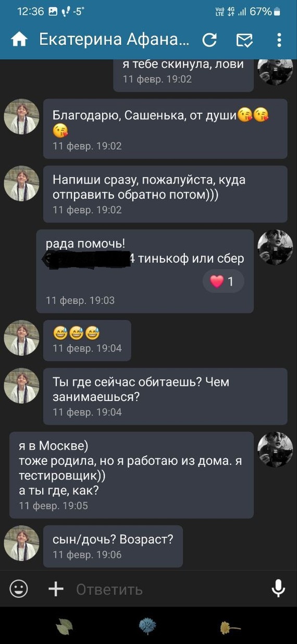The height and width of the screenshot is (644, 297).
Task: Tap the green leaf icon at bottom
Action: point(65,626)
